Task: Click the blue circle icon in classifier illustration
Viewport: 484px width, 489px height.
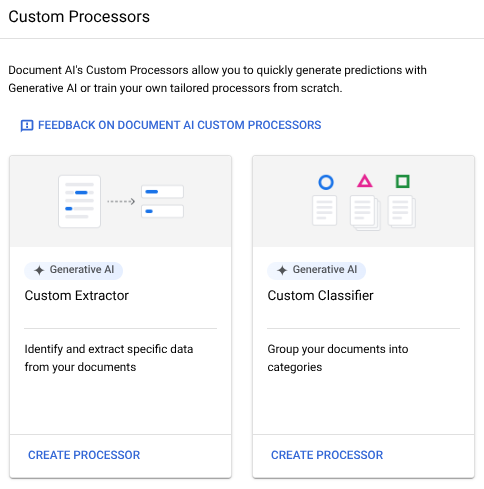Action: click(x=326, y=182)
